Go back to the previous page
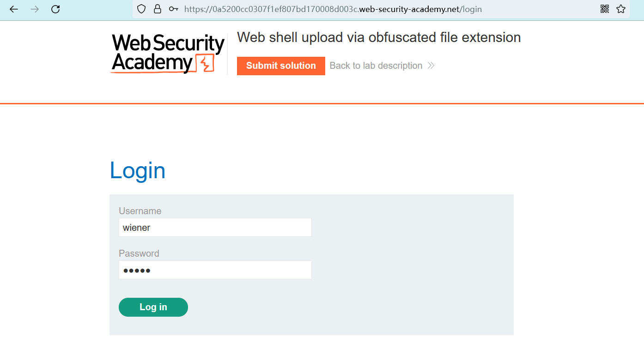Viewport: 644px width, 349px height. coord(14,9)
